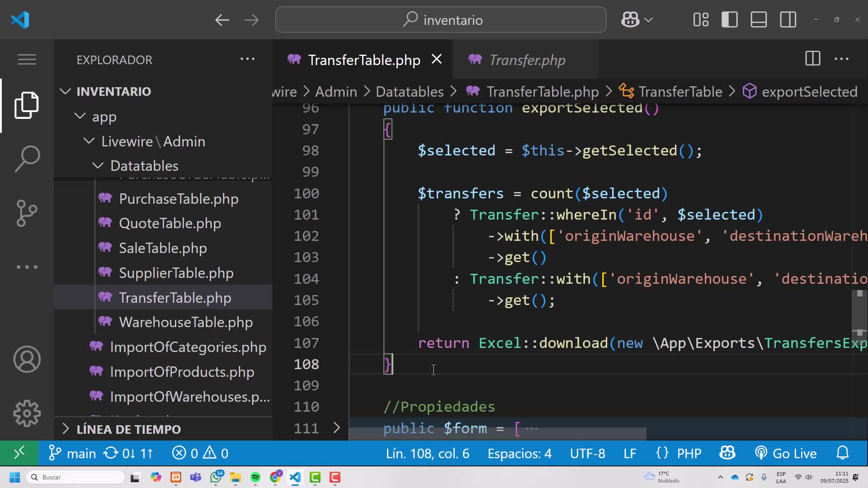Open Spotify from the taskbar
The width and height of the screenshot is (868, 488).
click(255, 477)
